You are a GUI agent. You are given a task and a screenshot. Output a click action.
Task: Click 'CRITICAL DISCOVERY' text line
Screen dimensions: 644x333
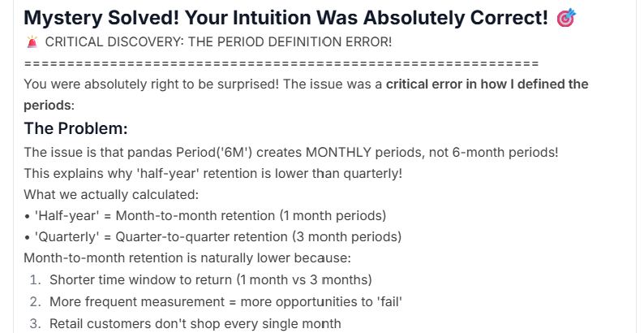(218, 42)
